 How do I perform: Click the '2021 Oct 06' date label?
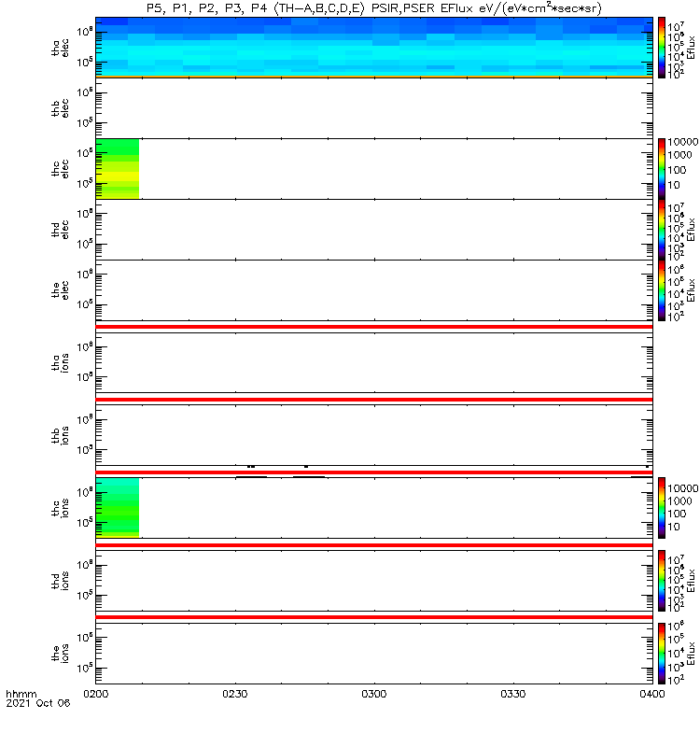pos(38,703)
